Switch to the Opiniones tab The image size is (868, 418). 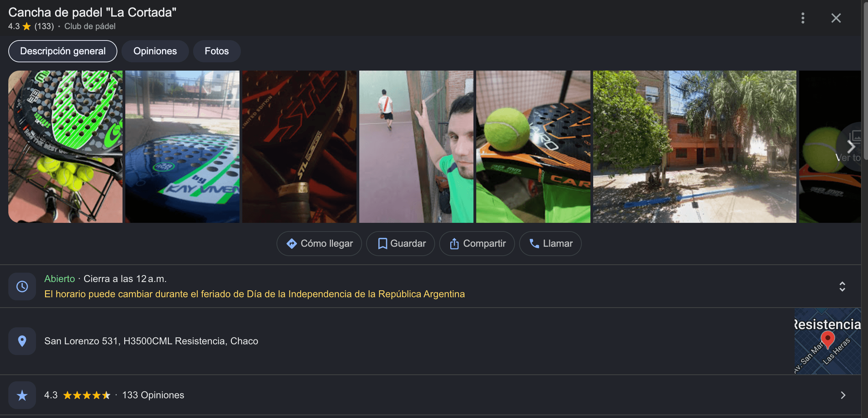(x=155, y=51)
